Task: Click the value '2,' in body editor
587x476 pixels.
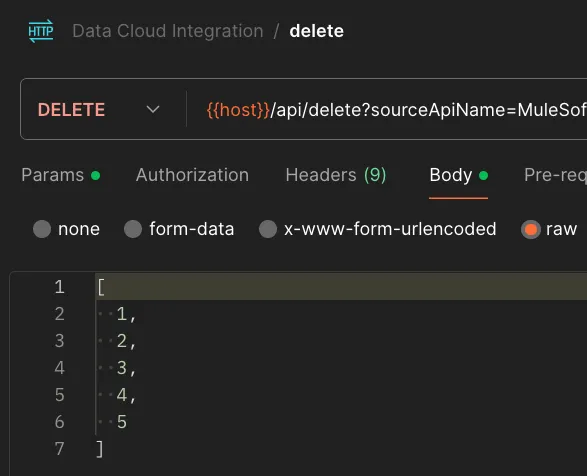Action: point(126,341)
